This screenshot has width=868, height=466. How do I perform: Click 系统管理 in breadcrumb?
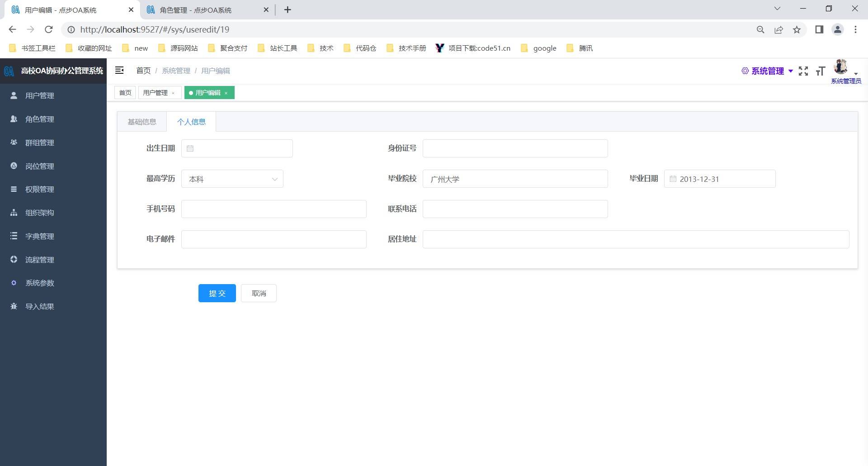176,71
